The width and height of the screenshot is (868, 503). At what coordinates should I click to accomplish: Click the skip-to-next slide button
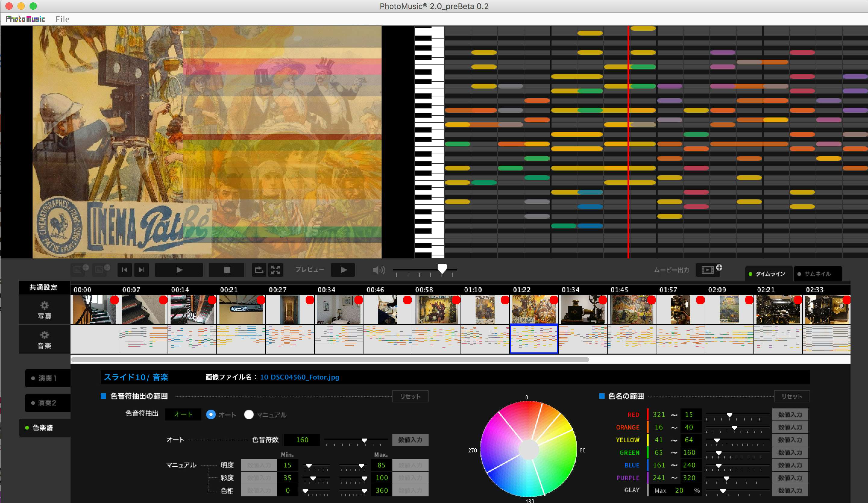click(x=142, y=270)
